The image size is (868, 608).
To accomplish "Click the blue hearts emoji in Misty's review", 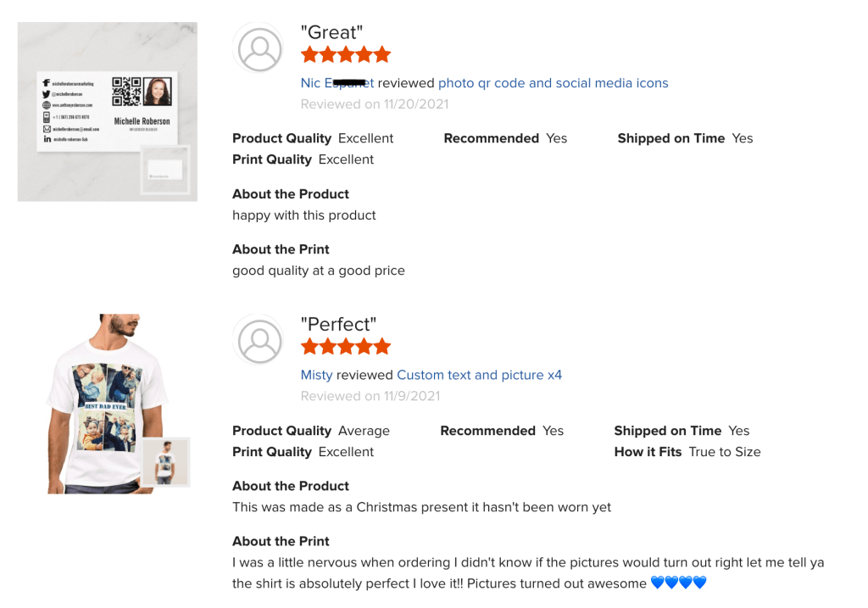I will 678,583.
